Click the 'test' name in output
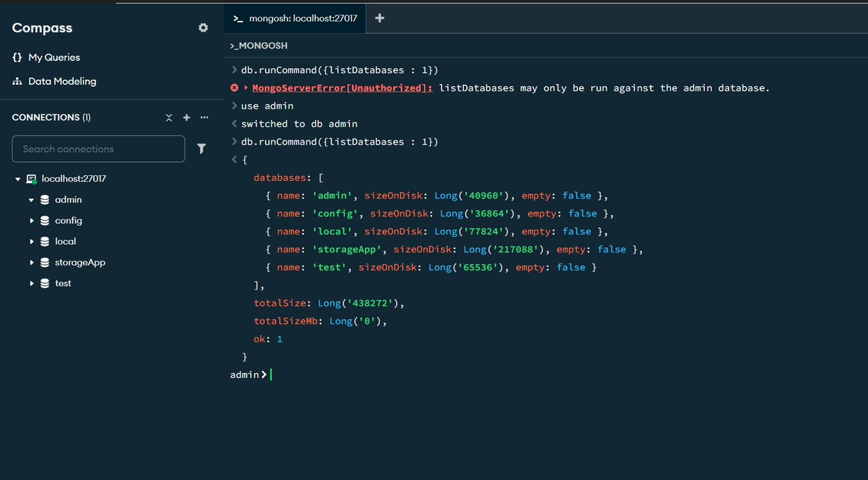The height and width of the screenshot is (480, 868). tap(329, 267)
